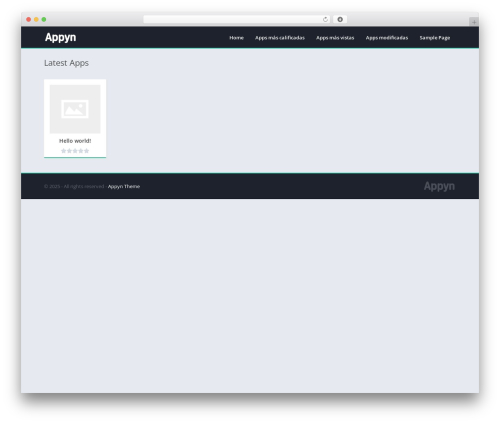Click the yellow minimize window button
The height and width of the screenshot is (423, 500).
coord(36,19)
